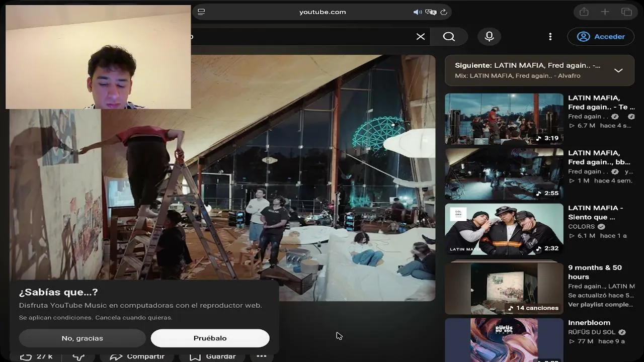Open the 'LATIN MAFIA - Siento que ...' title

click(596, 212)
